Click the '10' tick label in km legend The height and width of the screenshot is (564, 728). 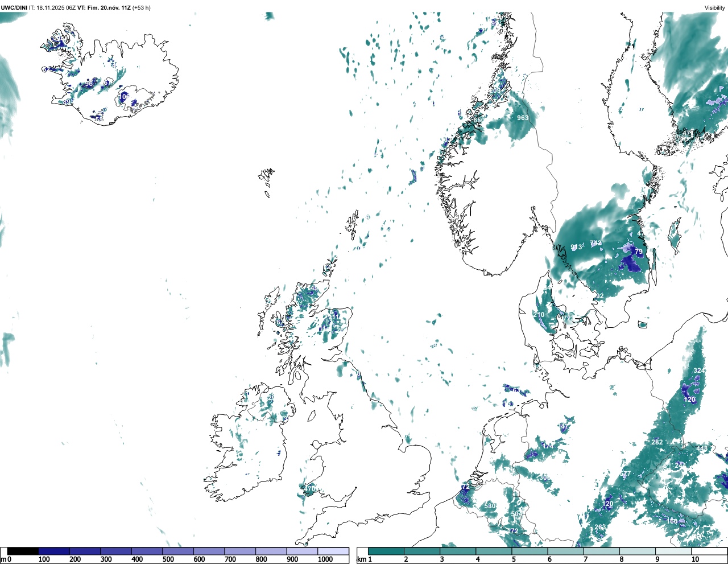point(695,559)
